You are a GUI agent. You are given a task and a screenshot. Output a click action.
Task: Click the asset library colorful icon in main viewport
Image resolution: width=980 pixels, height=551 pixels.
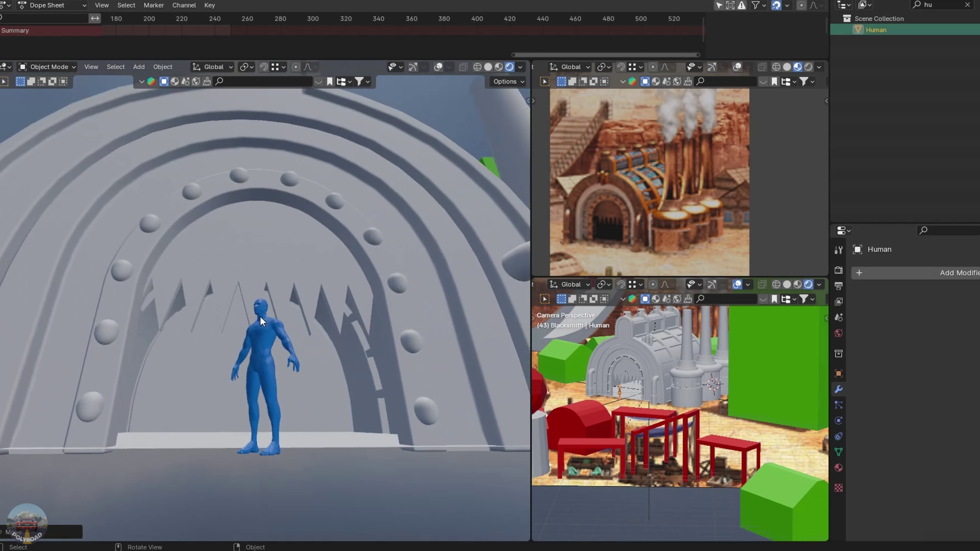(x=151, y=82)
